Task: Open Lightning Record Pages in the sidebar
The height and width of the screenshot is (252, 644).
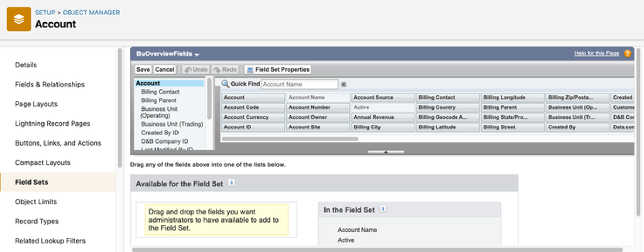Action: 53,124
